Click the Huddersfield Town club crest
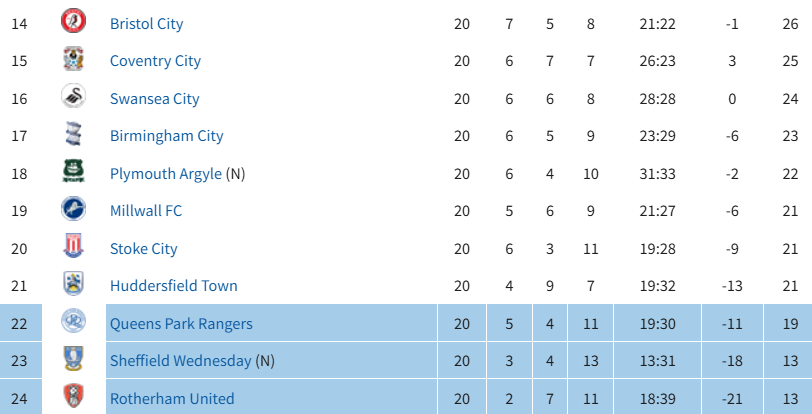The height and width of the screenshot is (414, 812). point(74,284)
